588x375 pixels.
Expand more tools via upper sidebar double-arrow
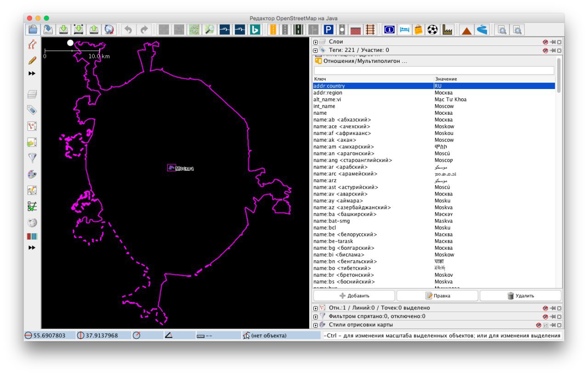pos(32,73)
